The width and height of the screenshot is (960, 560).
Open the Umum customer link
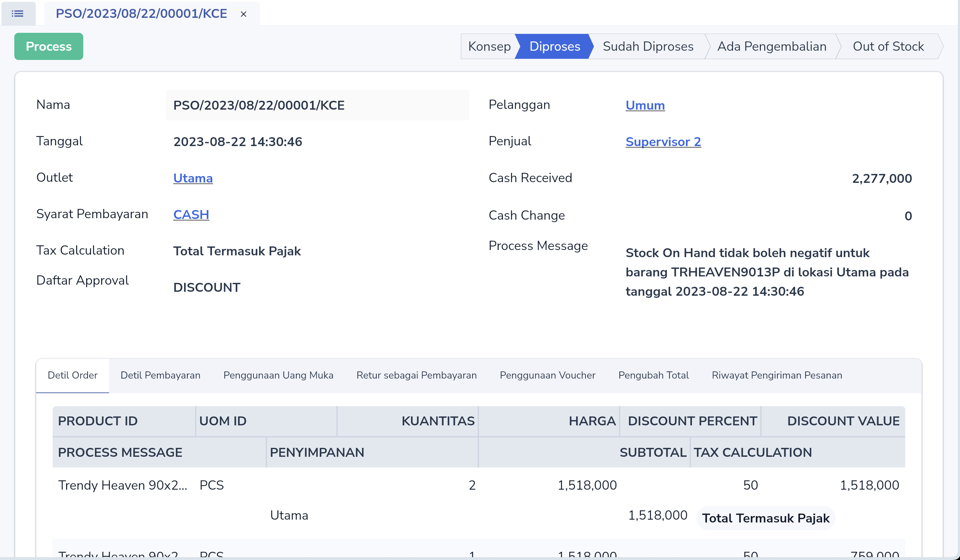pyautogui.click(x=644, y=105)
